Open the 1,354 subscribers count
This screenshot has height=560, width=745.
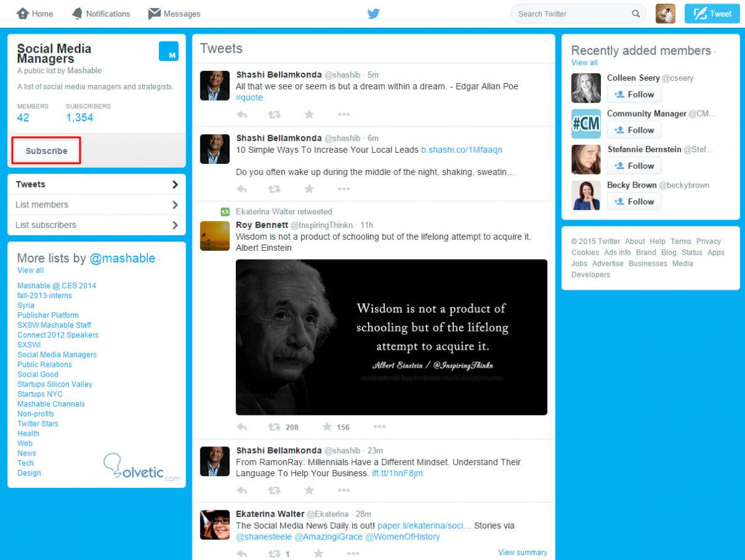tap(79, 117)
